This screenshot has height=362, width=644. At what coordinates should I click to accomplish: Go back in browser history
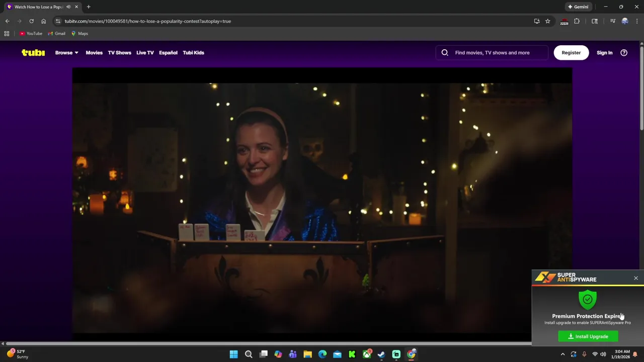(x=7, y=21)
